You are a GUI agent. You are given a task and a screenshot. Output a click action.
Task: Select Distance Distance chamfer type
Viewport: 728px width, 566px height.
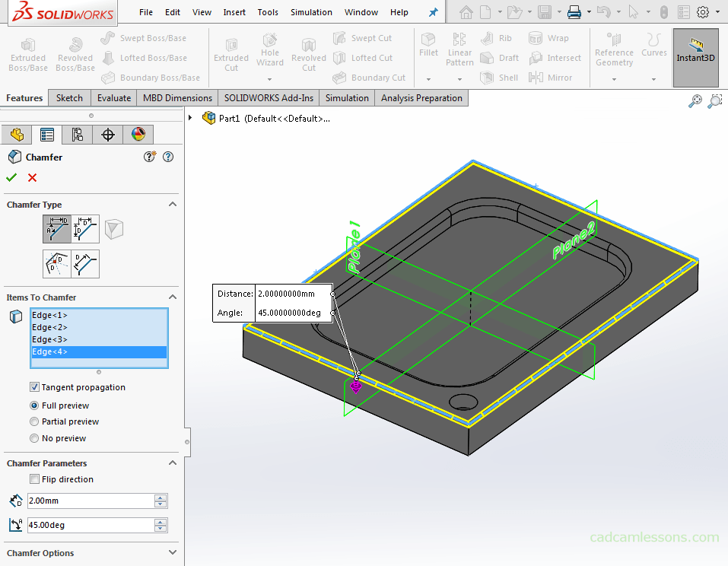(85, 229)
